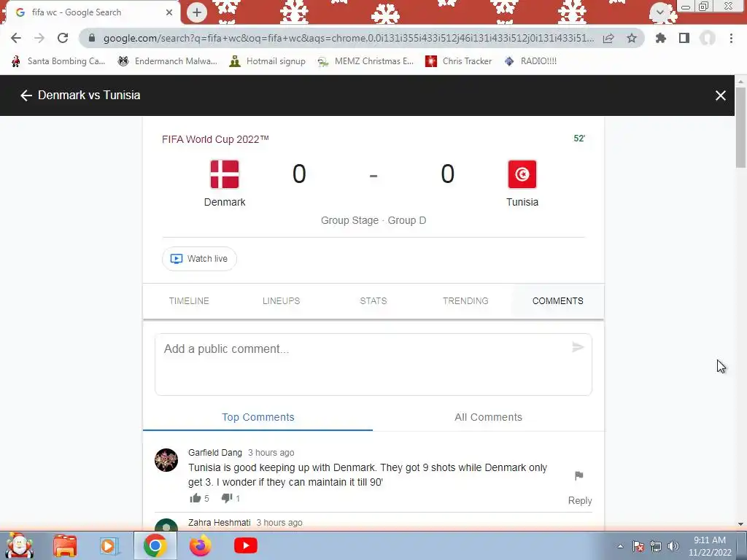The height and width of the screenshot is (560, 747).
Task: Open Santa Bombing Ca... bookmark
Action: tap(58, 61)
